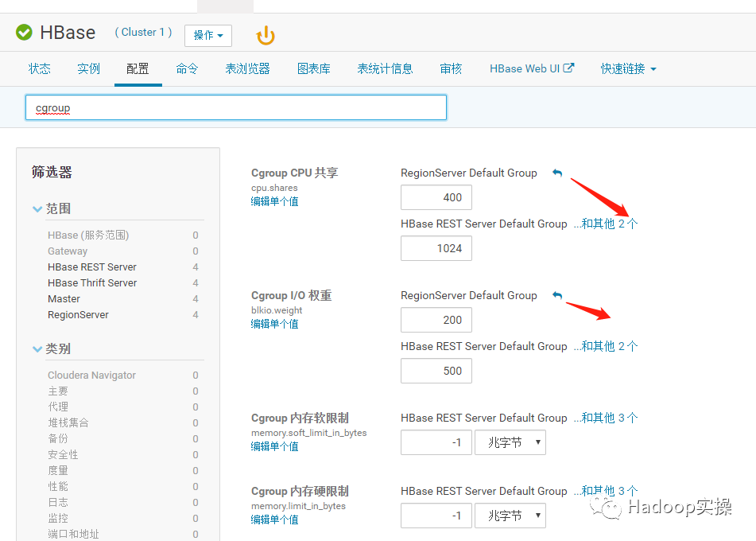This screenshot has height=541, width=756.
Task: Filter by HBase REST Server scope
Action: coord(92,267)
